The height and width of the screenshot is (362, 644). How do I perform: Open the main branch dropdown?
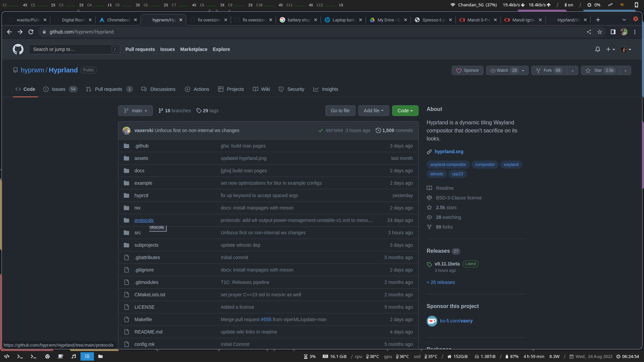[x=135, y=111]
